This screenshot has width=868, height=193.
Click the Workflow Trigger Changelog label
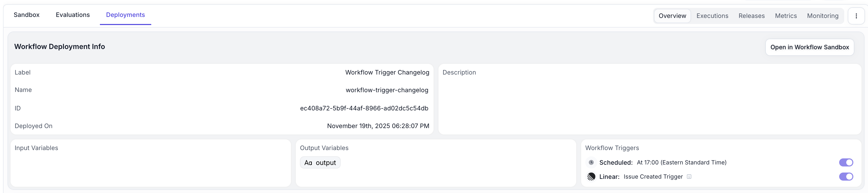[x=387, y=72]
